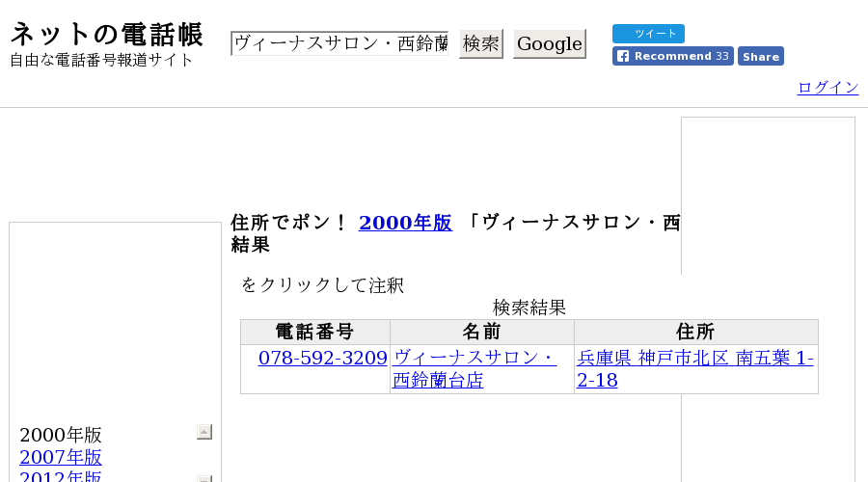Click the ツイート tweet button

[x=648, y=34]
